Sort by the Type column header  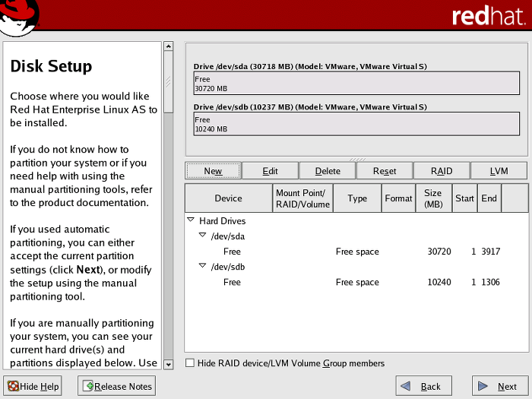click(357, 198)
